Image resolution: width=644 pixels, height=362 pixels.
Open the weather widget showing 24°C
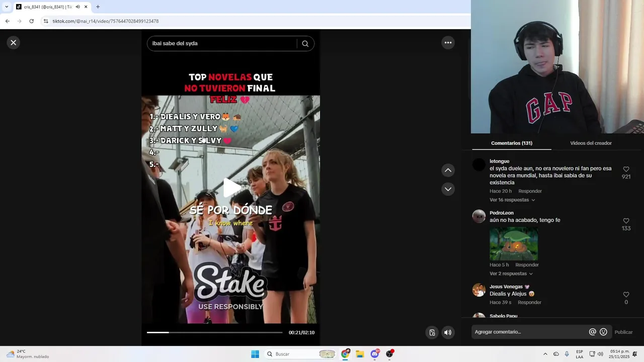tap(28, 354)
